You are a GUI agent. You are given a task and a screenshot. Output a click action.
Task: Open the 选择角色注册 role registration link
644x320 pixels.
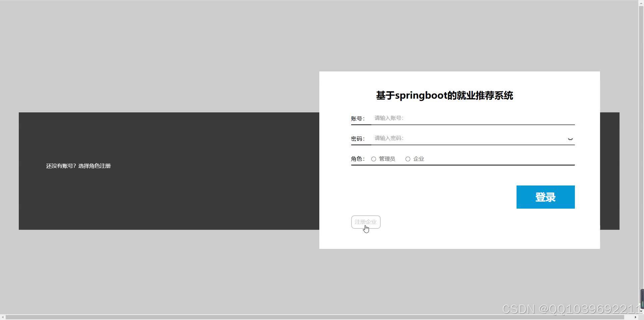coord(94,166)
